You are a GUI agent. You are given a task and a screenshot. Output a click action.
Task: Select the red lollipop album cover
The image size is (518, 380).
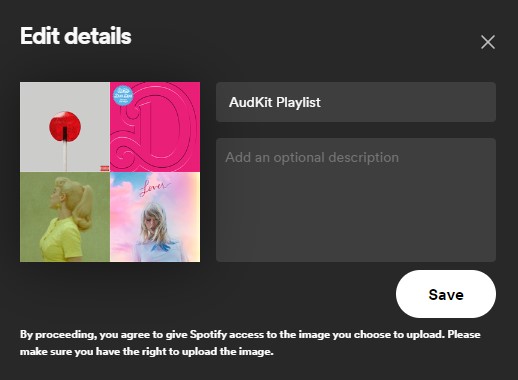coord(65,127)
